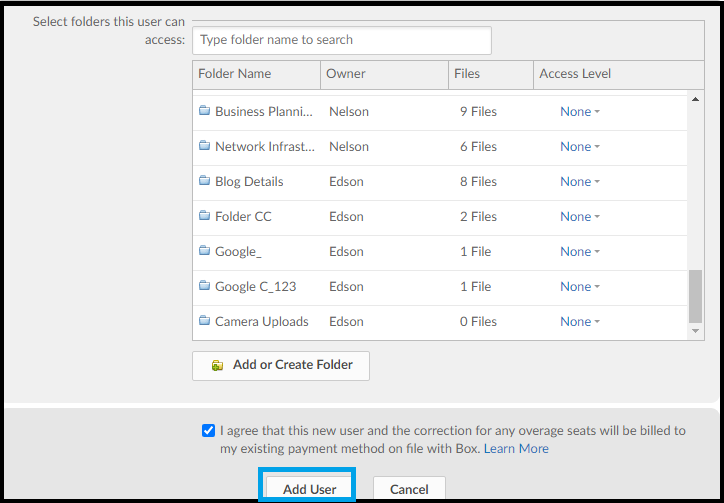
Task: Open the Learn More link
Action: 516,448
